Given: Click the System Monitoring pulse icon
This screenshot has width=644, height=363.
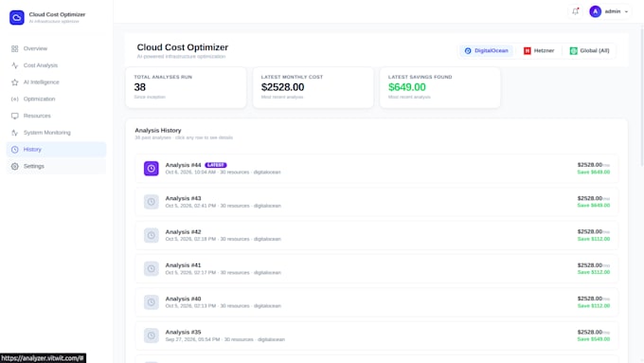Looking at the screenshot, I should pyautogui.click(x=15, y=133).
